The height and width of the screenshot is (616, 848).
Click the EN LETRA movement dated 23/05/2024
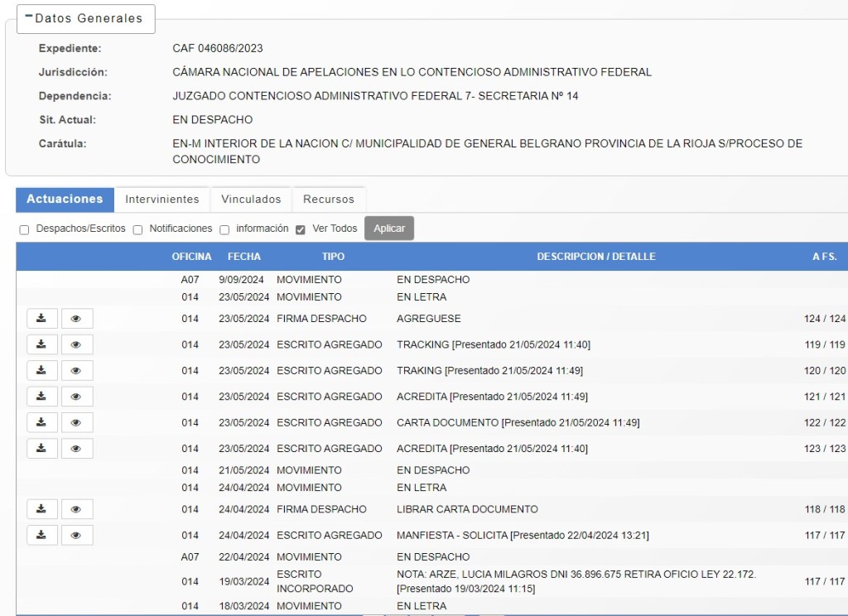click(422, 297)
